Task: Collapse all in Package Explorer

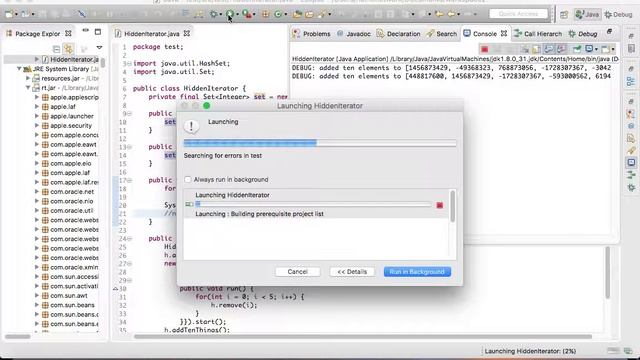Action: point(56,49)
